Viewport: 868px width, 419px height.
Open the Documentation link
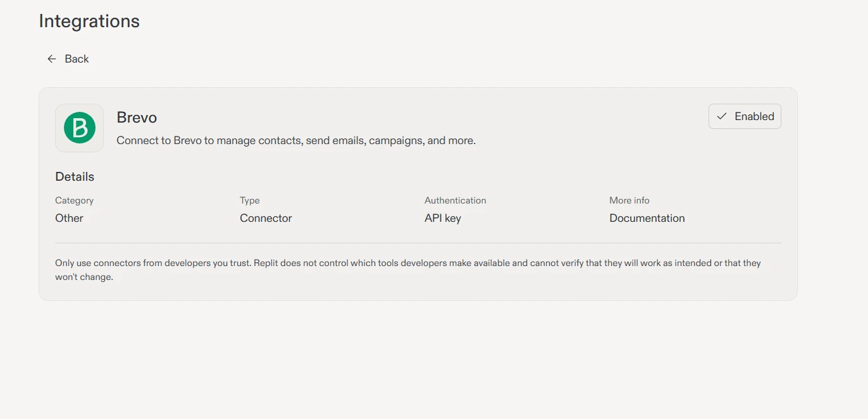point(647,218)
